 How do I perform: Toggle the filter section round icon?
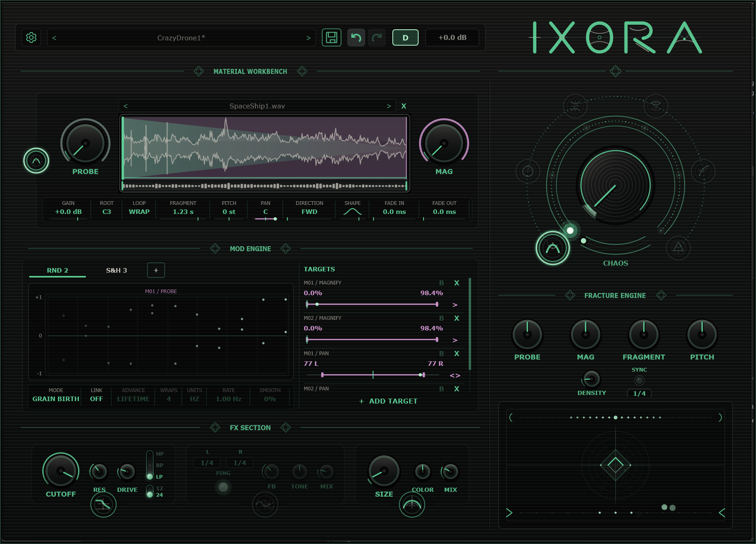click(x=103, y=504)
